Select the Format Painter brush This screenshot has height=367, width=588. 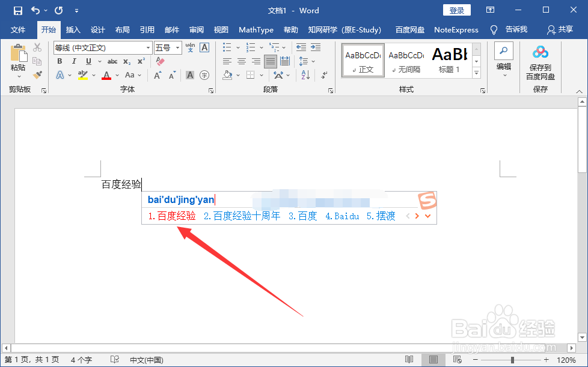pyautogui.click(x=37, y=74)
